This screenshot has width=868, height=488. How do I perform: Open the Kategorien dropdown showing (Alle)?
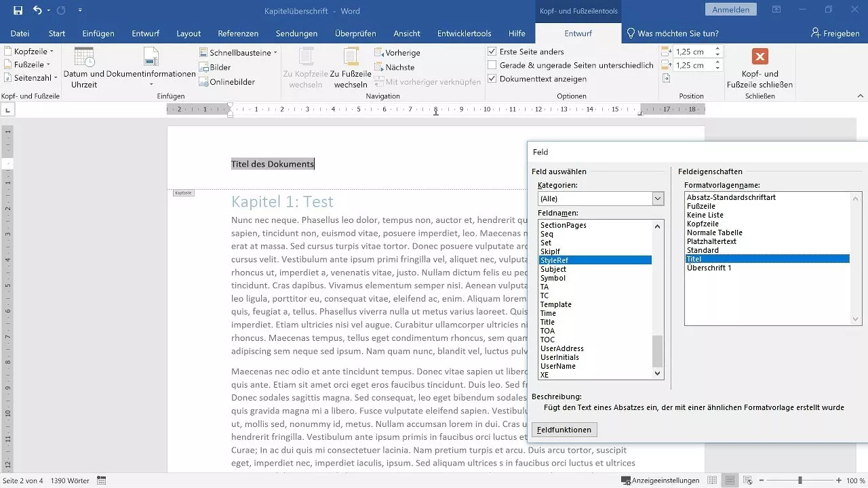(x=656, y=198)
